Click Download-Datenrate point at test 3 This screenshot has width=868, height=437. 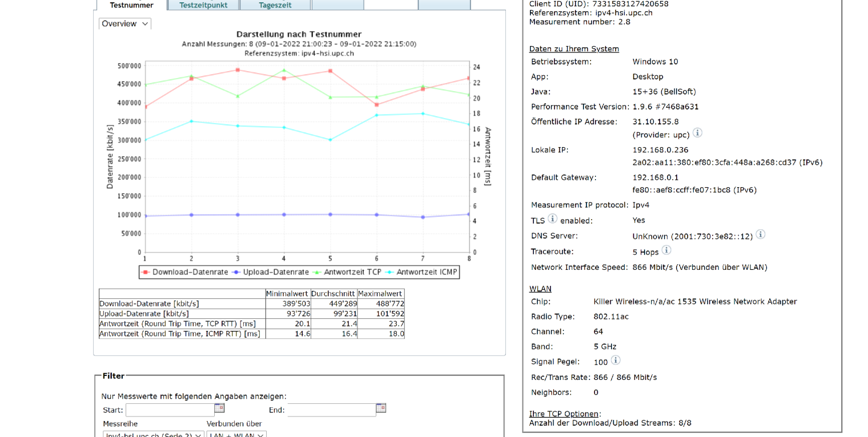(x=238, y=70)
